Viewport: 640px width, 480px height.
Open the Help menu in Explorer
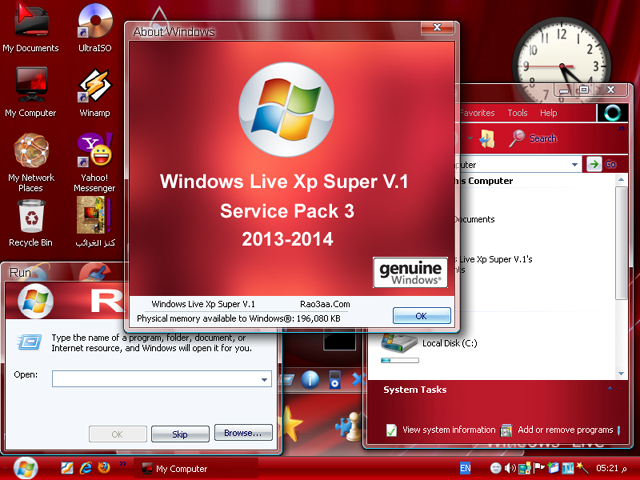(548, 113)
